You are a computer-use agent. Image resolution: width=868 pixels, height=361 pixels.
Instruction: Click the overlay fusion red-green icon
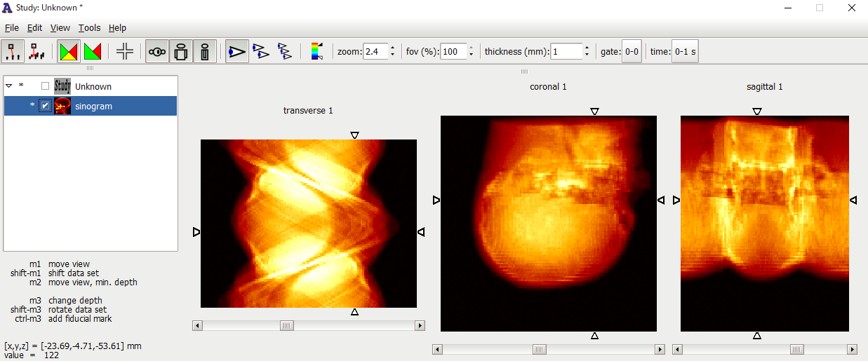(92, 51)
